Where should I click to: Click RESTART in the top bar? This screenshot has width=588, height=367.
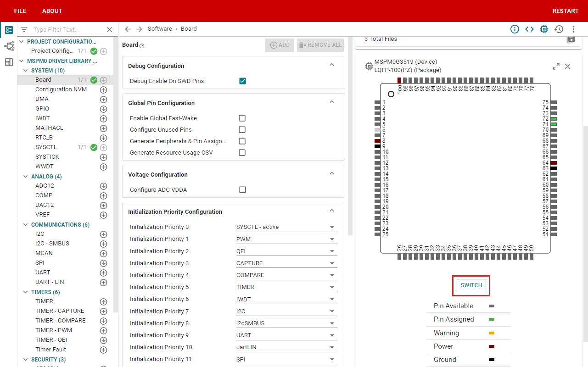pos(566,11)
